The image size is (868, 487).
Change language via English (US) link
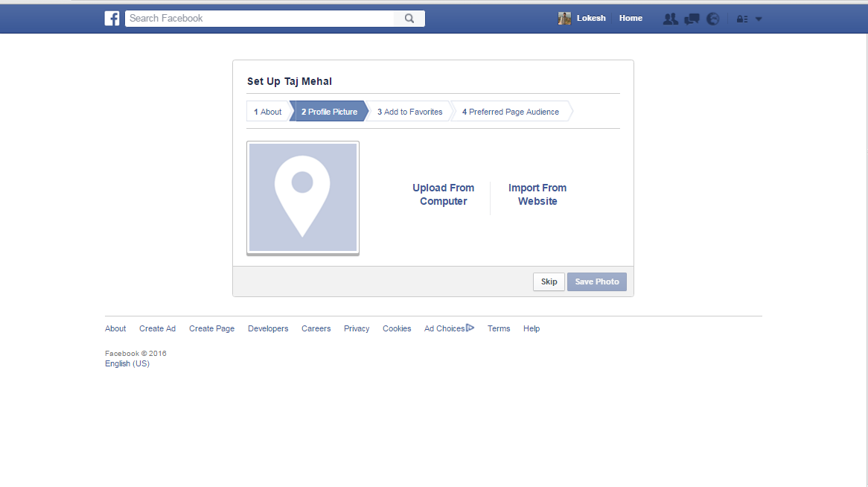pos(127,363)
